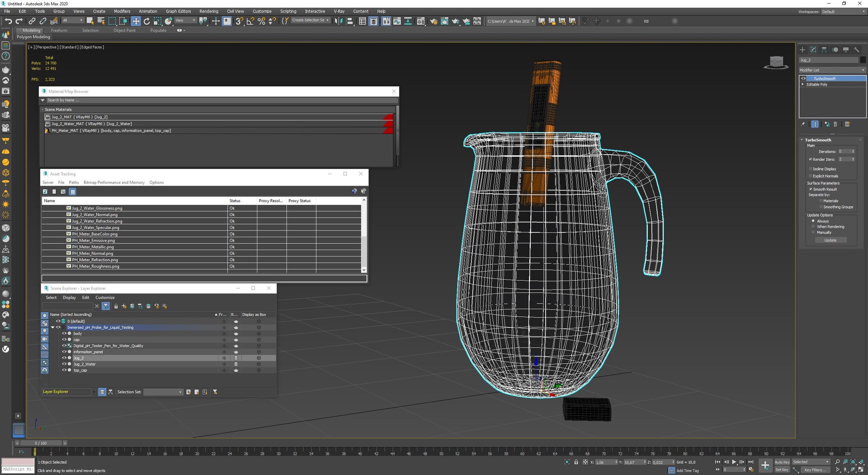Collapse the TurboSmooth rollout

[x=802, y=140]
